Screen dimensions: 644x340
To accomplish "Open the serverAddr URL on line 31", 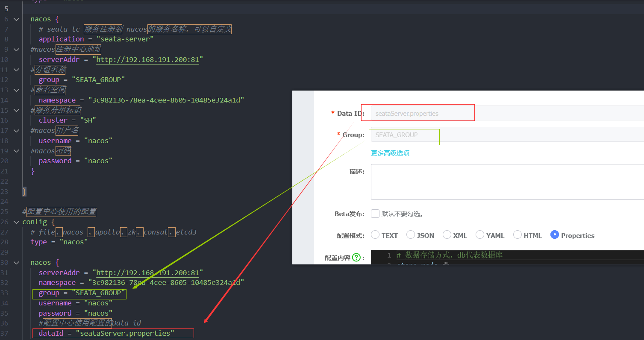I will tap(147, 273).
